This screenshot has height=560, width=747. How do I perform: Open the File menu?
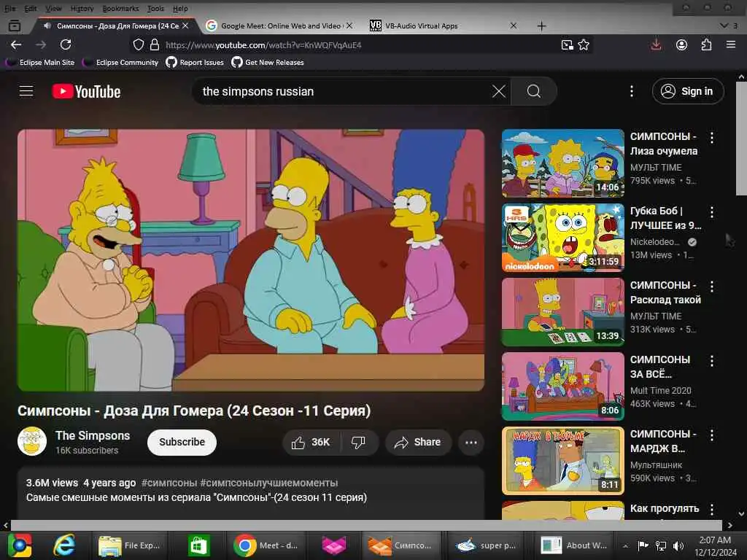pyautogui.click(x=10, y=9)
